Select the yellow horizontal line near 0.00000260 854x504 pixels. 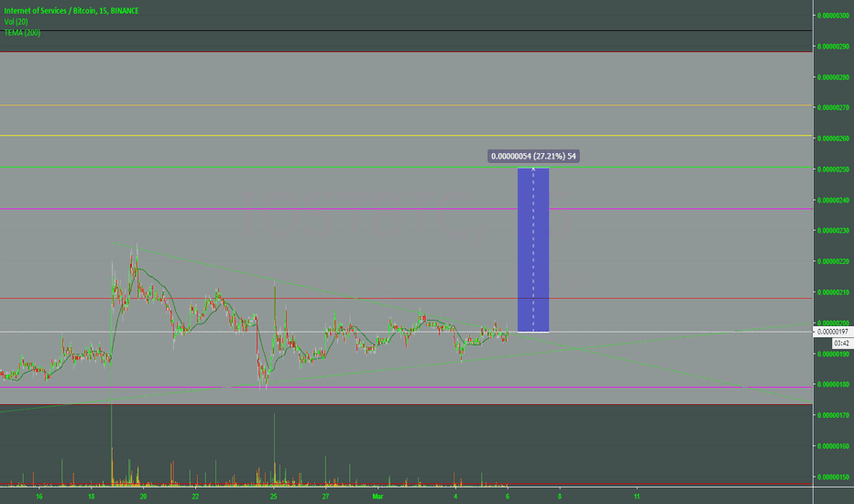(x=406, y=136)
